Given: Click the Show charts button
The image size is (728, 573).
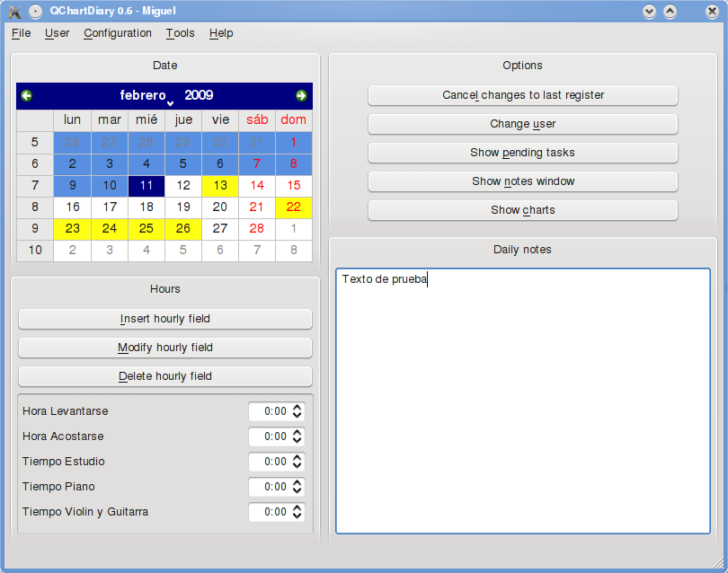Looking at the screenshot, I should tap(523, 211).
